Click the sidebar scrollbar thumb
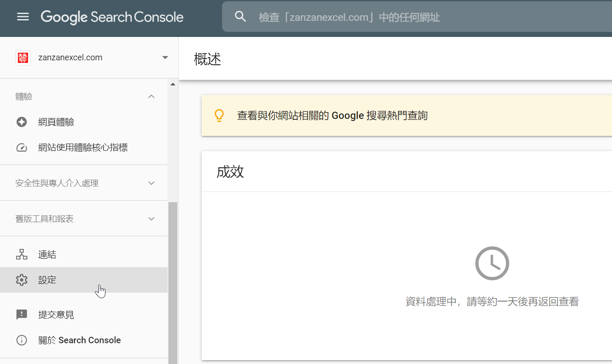This screenshot has height=364, width=612. pos(173,283)
